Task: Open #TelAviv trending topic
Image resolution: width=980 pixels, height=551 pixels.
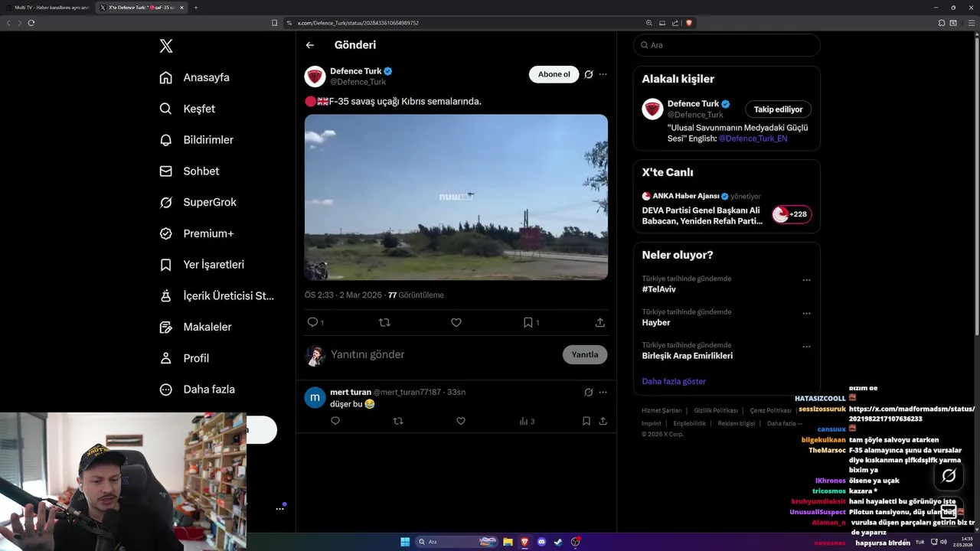Action: [659, 289]
